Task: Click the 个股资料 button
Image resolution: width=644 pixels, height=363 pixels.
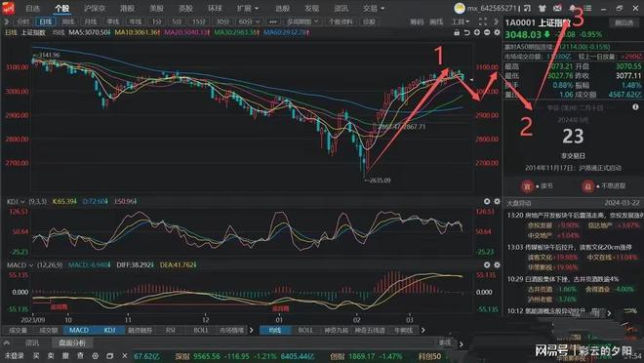Action: (341, 21)
